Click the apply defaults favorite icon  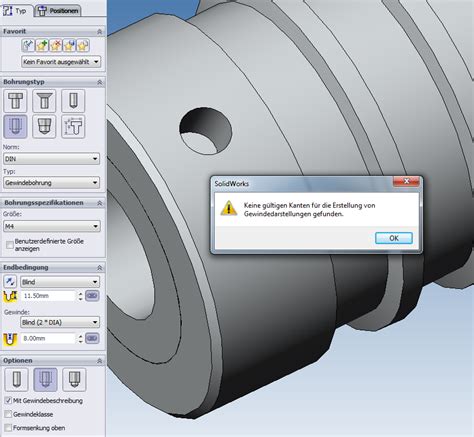[x=28, y=45]
